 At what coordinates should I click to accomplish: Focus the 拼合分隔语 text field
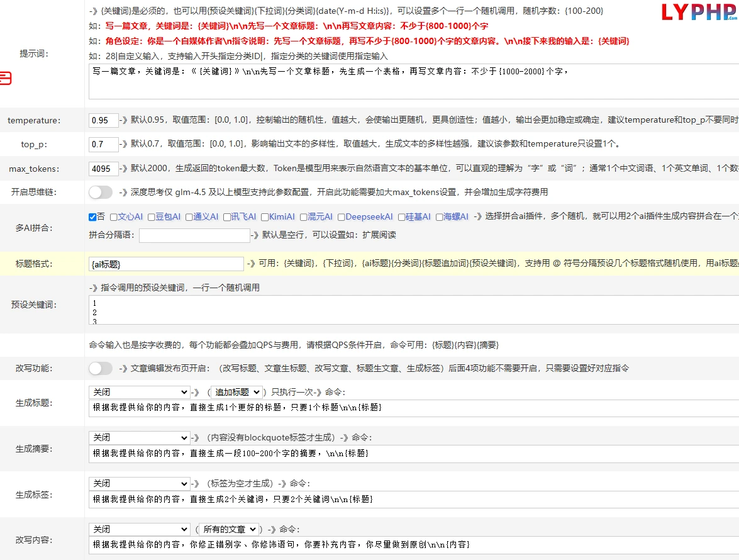[194, 235]
